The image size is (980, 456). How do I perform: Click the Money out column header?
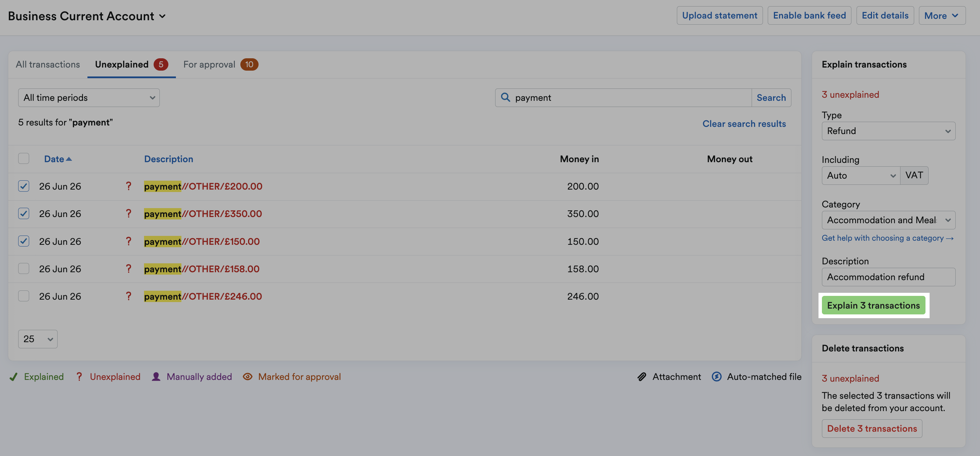[729, 159]
